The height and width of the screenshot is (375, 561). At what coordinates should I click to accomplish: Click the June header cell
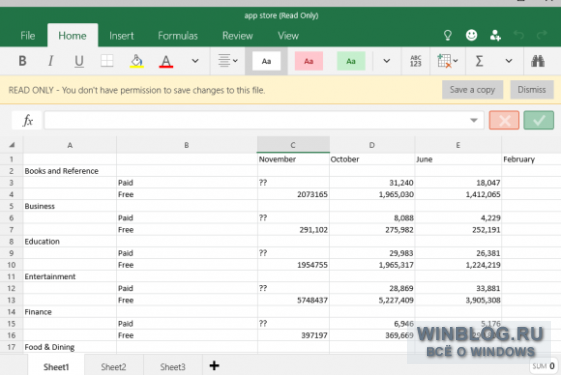458,159
